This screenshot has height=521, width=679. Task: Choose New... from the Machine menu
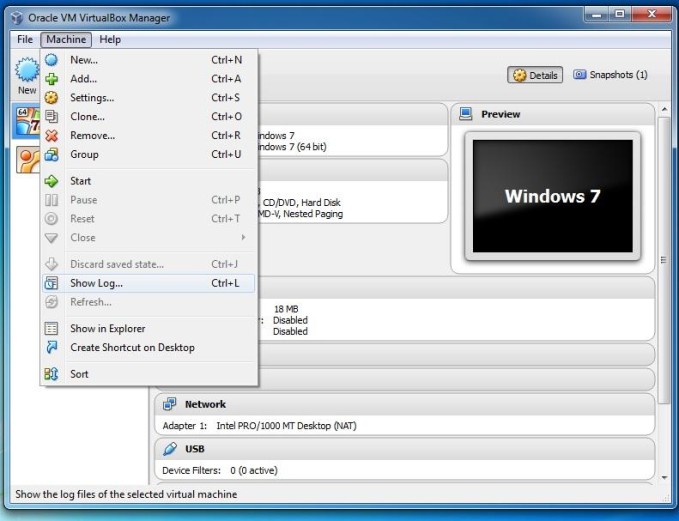(148, 60)
